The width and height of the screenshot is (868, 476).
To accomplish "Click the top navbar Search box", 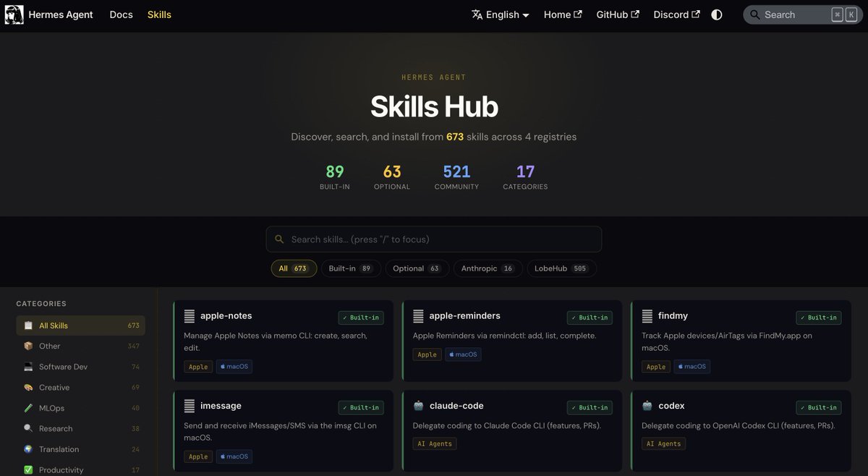I will click(x=802, y=14).
